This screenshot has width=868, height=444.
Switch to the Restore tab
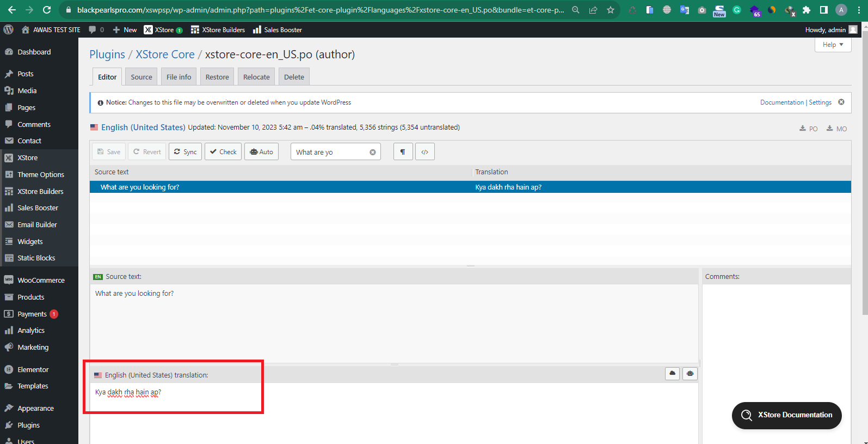click(217, 77)
